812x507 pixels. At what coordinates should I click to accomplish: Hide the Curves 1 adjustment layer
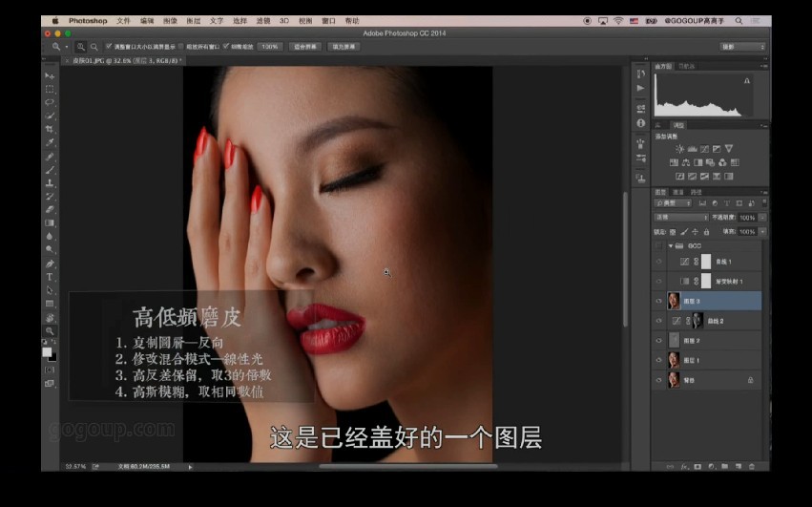658,262
